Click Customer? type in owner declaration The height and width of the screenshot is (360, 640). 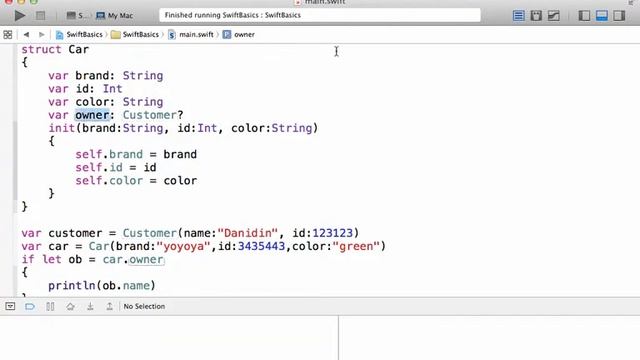click(153, 115)
